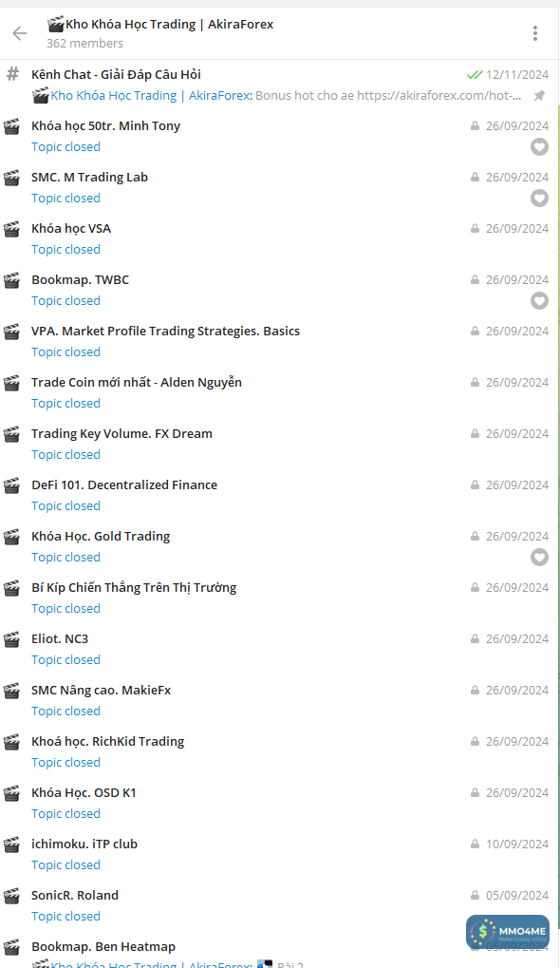Click the clapperboard icon of Bookmap. Ben Heatmap

pos(11,947)
